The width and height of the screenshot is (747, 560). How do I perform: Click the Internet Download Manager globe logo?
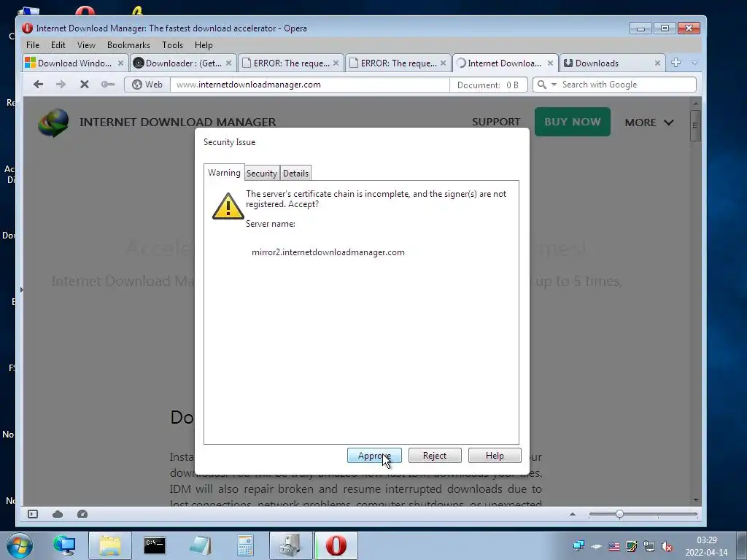53,122
